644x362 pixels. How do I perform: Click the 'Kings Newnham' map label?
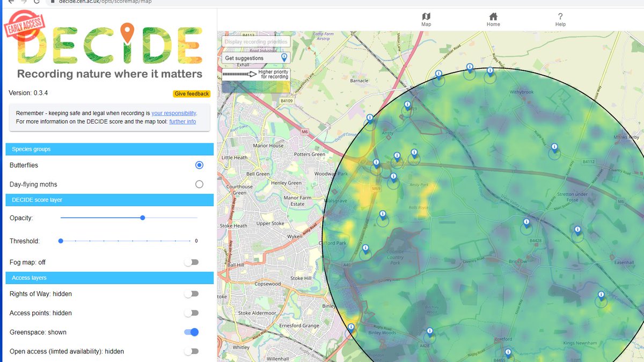581,343
